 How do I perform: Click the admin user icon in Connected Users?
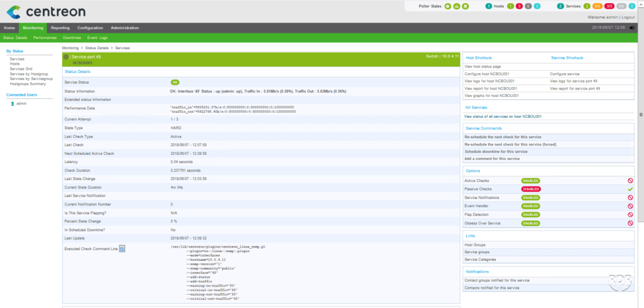[13, 104]
